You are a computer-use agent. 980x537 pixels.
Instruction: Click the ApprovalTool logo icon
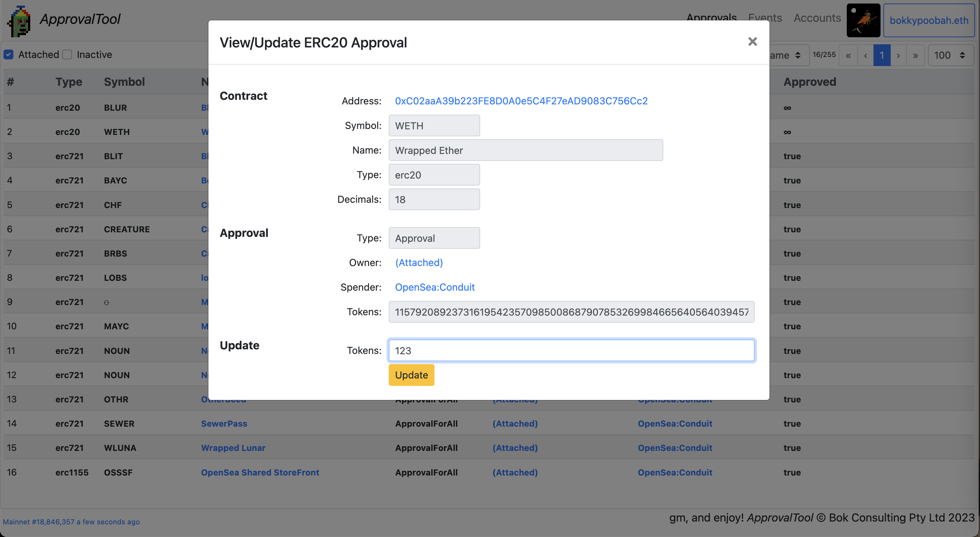click(x=19, y=21)
